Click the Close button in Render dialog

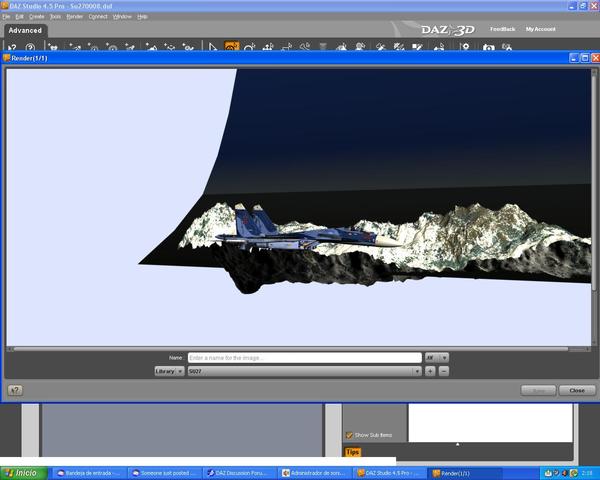pos(577,390)
